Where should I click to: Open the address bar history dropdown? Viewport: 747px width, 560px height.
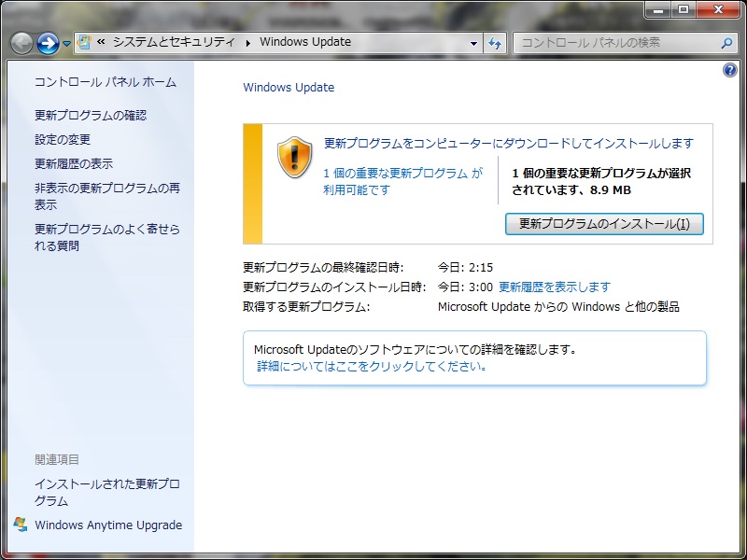coord(473,43)
